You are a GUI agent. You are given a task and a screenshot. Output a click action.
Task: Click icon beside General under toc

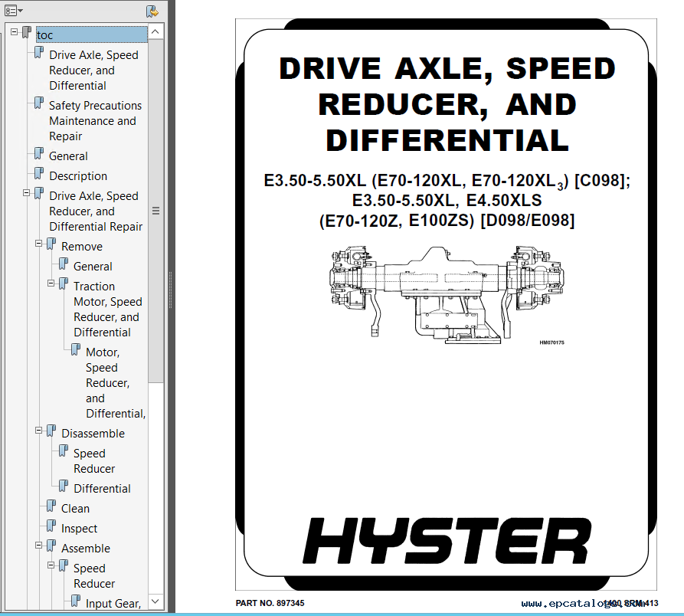[x=39, y=154]
